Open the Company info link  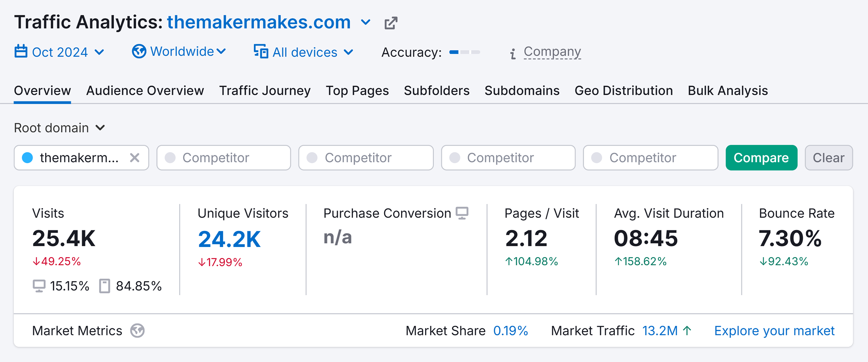[x=552, y=52]
